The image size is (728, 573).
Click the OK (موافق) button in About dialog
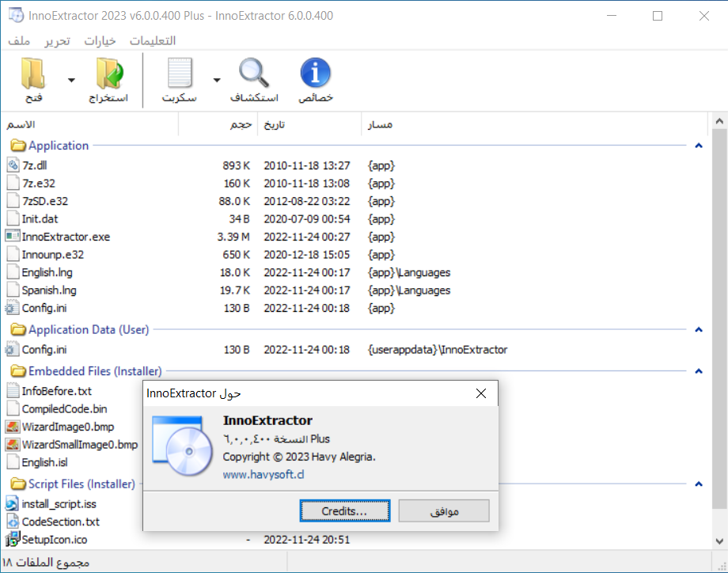[444, 510]
